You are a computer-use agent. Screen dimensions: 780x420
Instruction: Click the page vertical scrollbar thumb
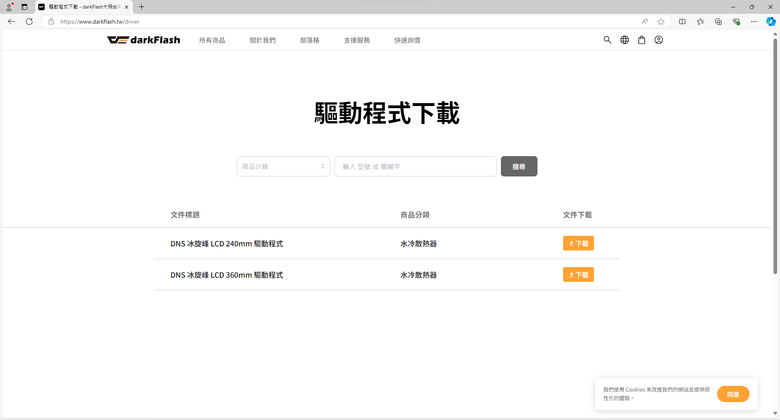tap(775, 156)
